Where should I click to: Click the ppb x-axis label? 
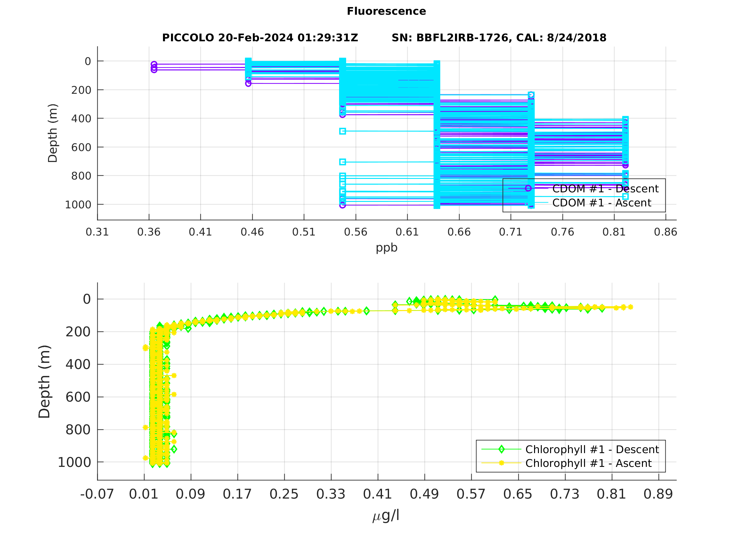pyautogui.click(x=387, y=248)
